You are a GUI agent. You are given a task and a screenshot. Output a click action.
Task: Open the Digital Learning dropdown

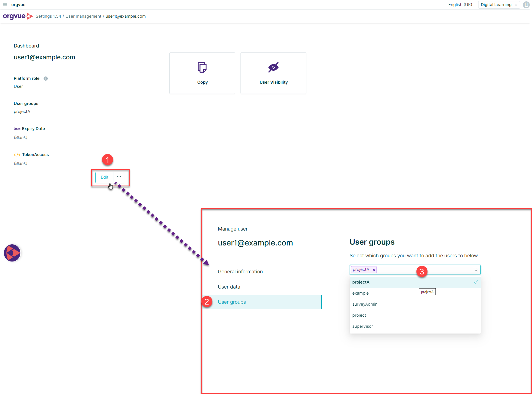click(499, 5)
